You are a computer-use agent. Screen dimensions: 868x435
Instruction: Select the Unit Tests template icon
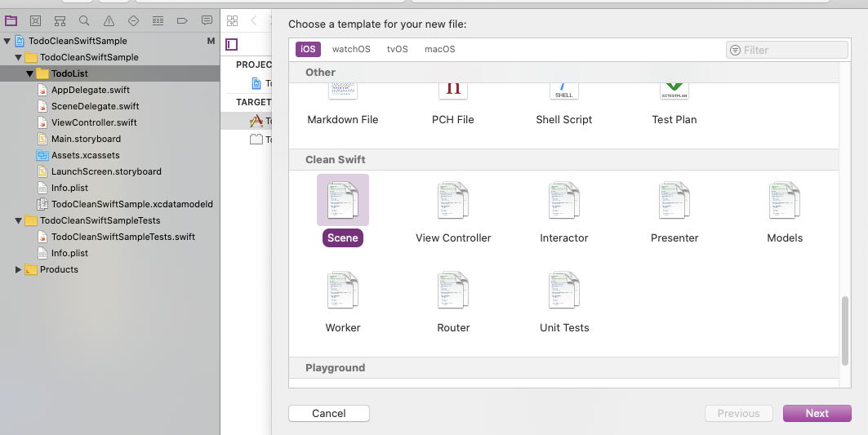[x=564, y=290]
